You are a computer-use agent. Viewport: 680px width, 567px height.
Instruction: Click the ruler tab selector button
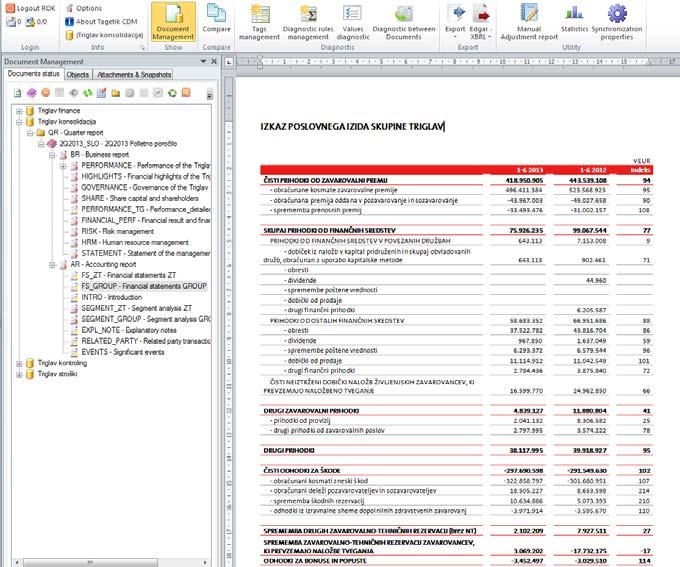[x=229, y=62]
